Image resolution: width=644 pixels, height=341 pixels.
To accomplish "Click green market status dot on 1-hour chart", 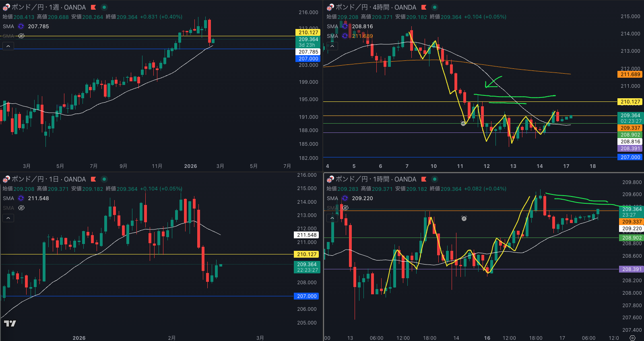I will click(435, 179).
